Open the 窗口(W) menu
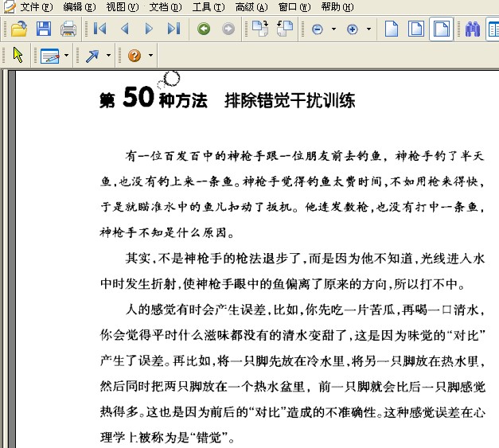Viewport: 499px width, 448px height. (294, 7)
